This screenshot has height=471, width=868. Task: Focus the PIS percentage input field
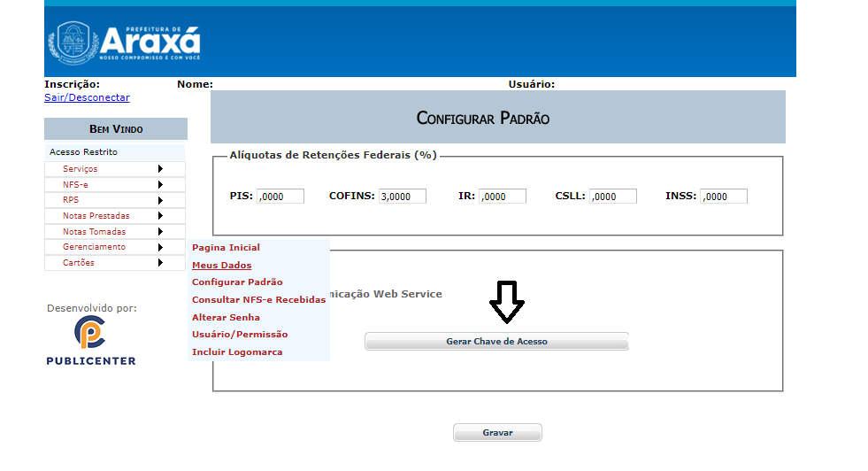pos(280,197)
